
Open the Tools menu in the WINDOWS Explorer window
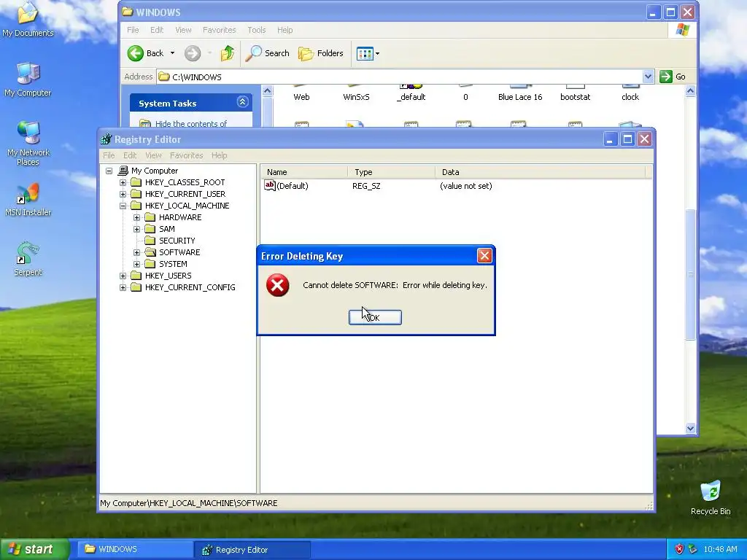256,30
